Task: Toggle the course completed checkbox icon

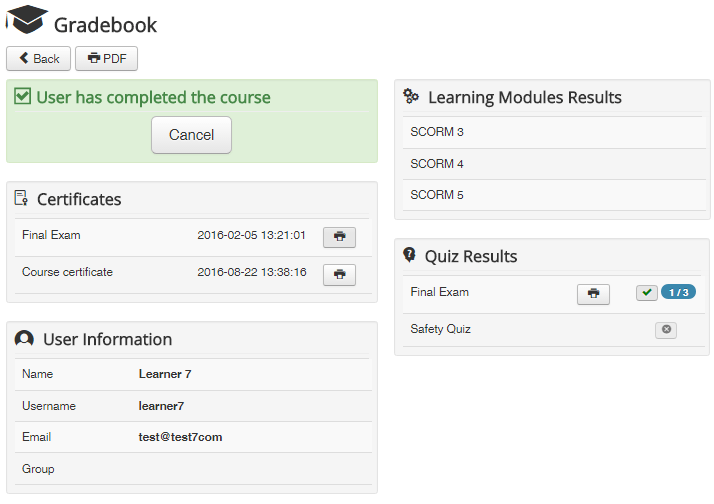Action: tap(23, 97)
